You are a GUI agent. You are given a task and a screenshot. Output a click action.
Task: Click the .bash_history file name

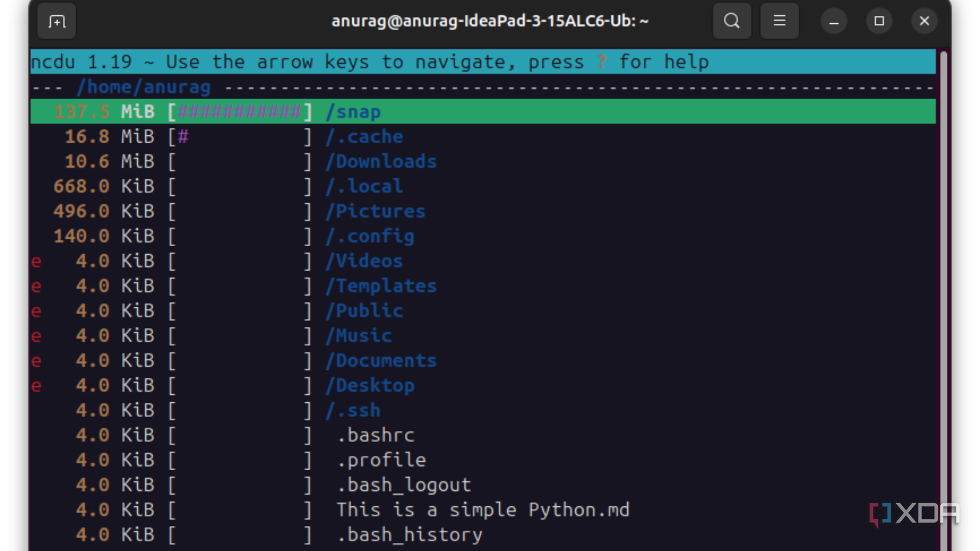[x=409, y=535]
